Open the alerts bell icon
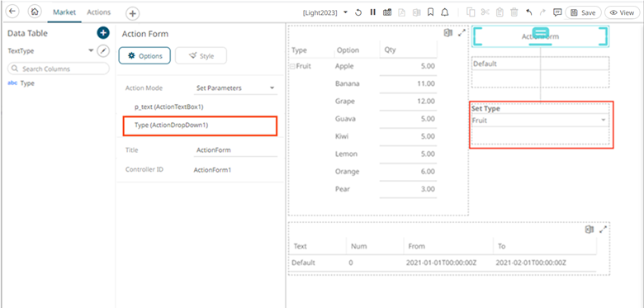The image size is (644, 308). (x=444, y=12)
